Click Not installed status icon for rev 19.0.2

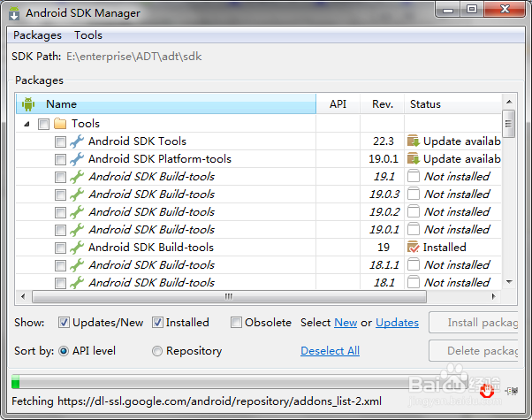(x=414, y=211)
